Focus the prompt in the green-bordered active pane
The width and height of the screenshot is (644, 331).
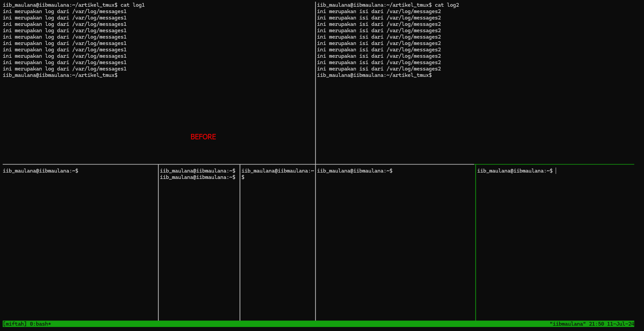pyautogui.click(x=515, y=171)
